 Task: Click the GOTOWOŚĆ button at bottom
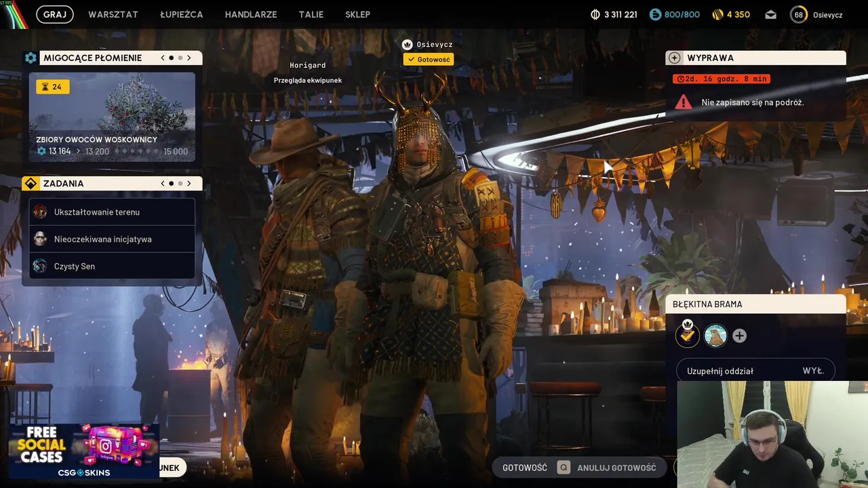coord(525,468)
